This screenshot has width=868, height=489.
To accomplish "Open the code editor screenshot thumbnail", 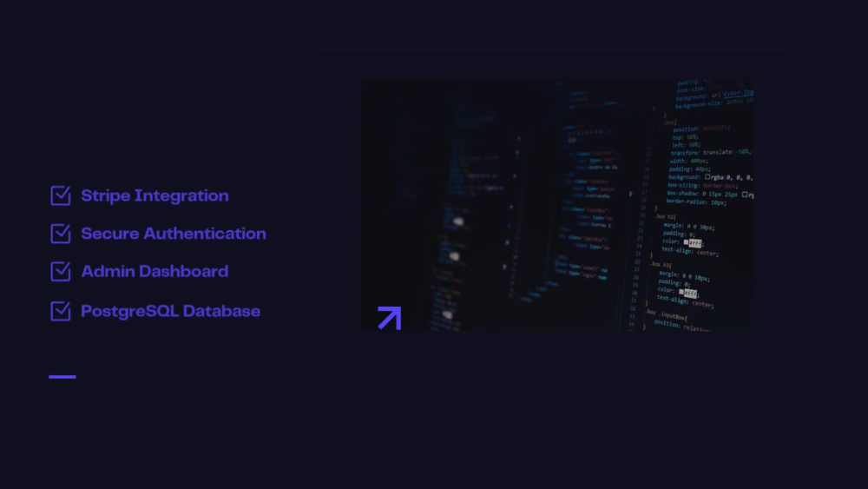I will pos(557,206).
